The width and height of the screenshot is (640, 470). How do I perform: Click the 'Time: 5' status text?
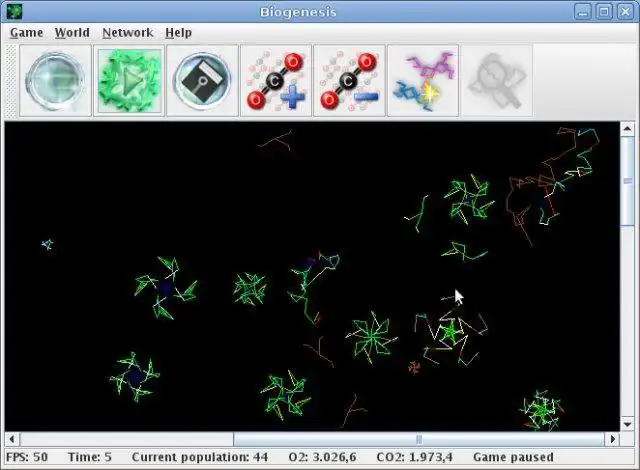coord(90,457)
